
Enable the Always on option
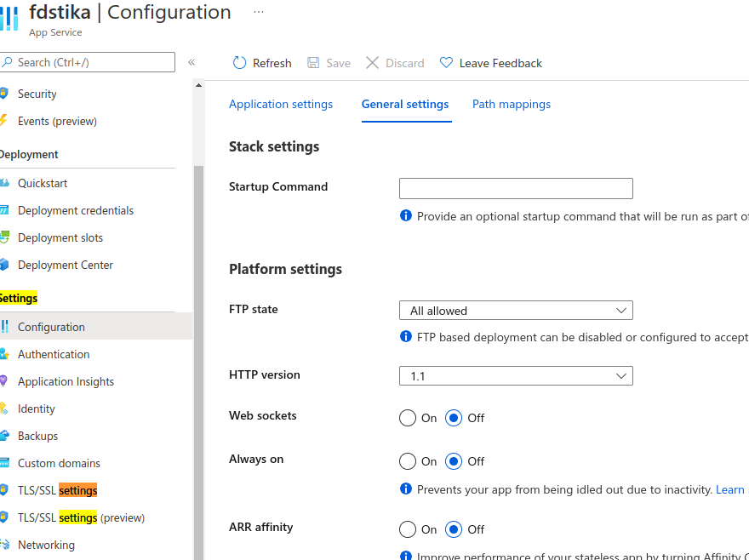tap(408, 461)
